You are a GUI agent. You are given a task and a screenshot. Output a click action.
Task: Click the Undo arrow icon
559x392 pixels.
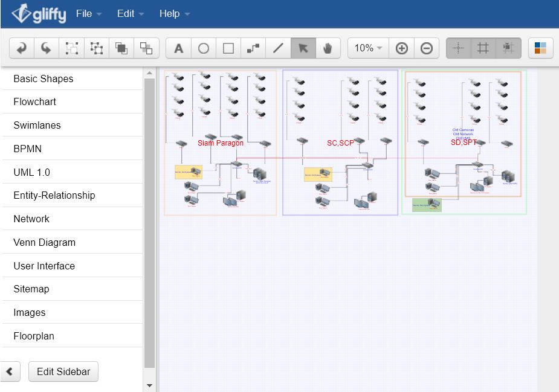click(22, 48)
